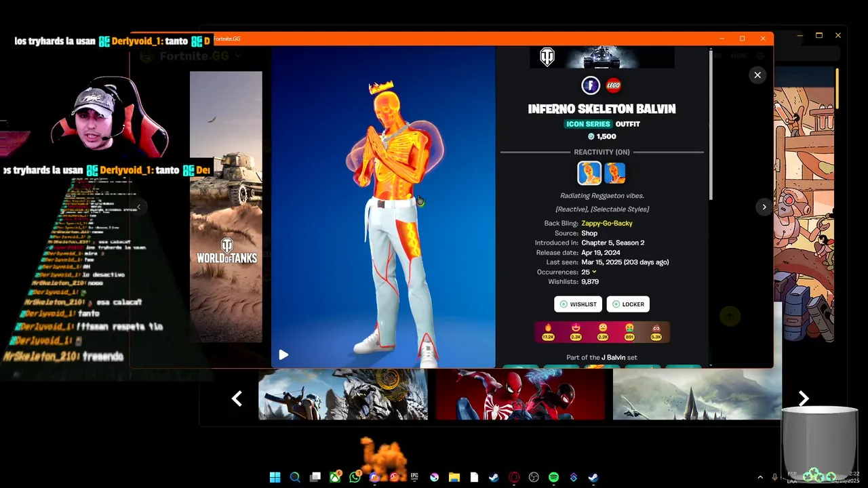The image size is (868, 488).
Task: Go to previous carousel slide in background window
Action: [237, 399]
